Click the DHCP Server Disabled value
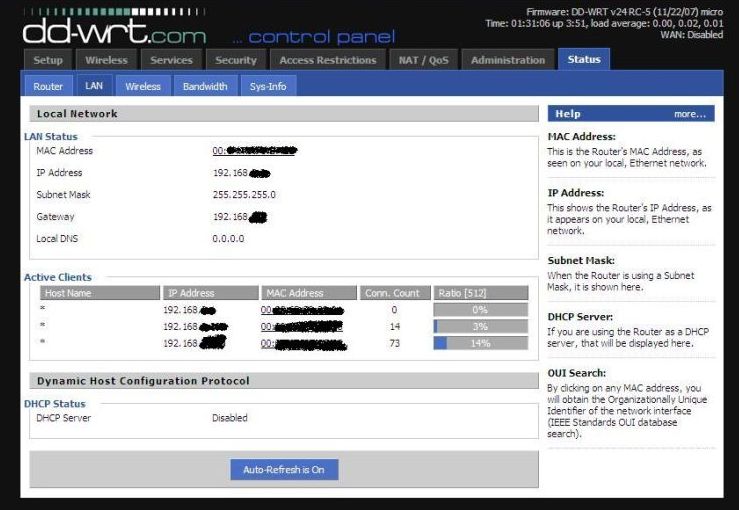This screenshot has width=739, height=510. click(230, 418)
